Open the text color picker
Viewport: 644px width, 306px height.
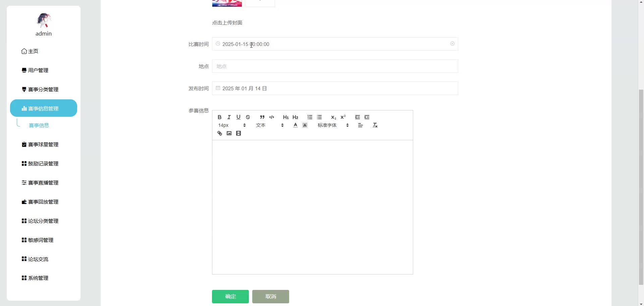[295, 125]
